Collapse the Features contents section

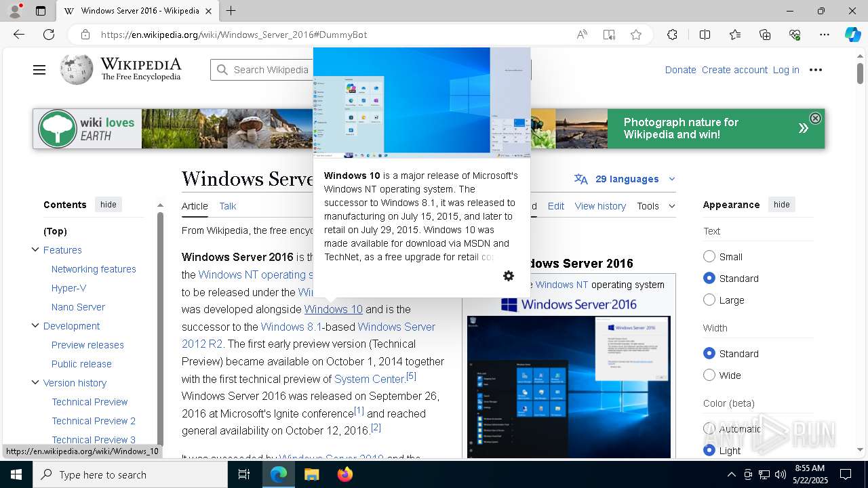tap(35, 249)
